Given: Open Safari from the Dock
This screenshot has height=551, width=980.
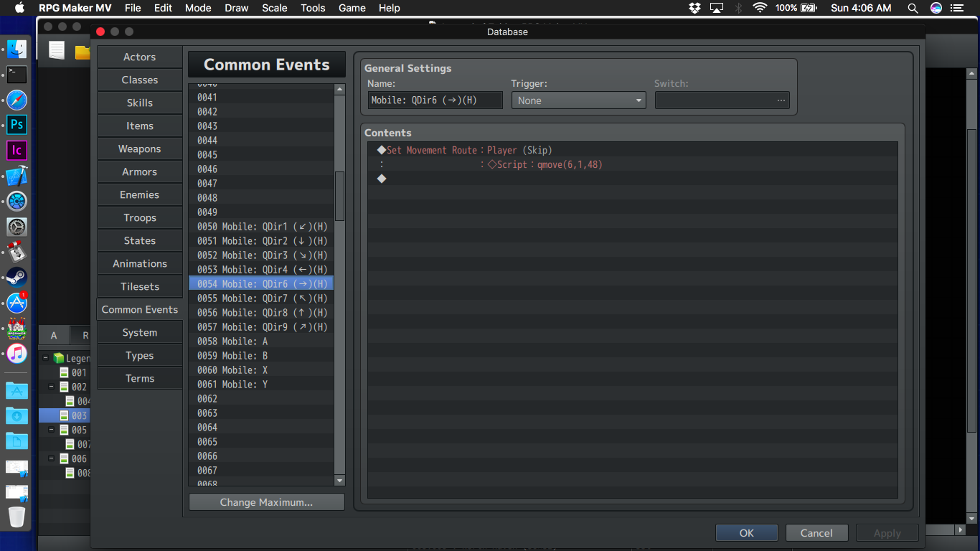Looking at the screenshot, I should (x=17, y=100).
